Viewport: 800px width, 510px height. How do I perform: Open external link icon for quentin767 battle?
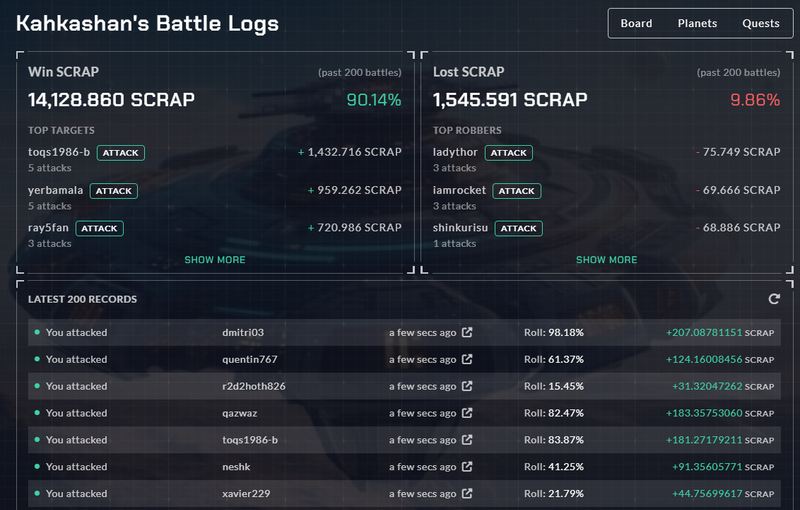pyautogui.click(x=467, y=359)
